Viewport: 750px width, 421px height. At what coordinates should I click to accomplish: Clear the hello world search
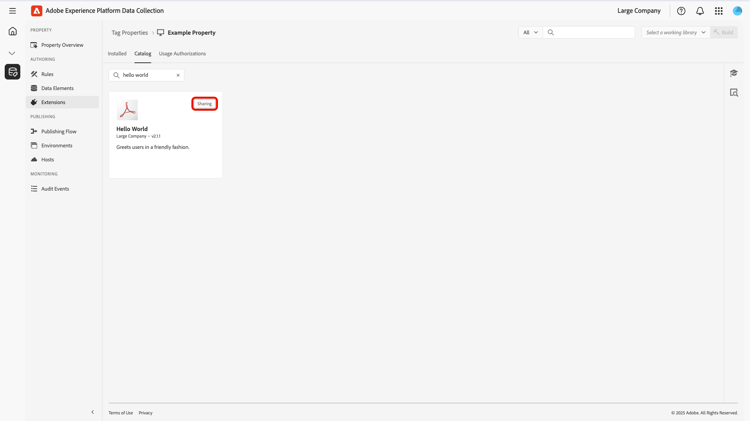coord(178,75)
